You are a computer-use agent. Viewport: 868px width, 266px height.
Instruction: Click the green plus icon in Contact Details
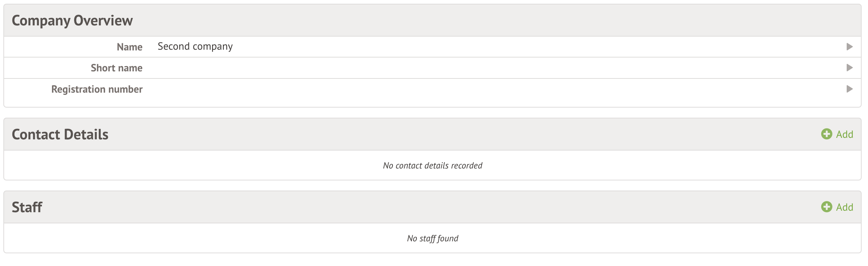point(826,134)
